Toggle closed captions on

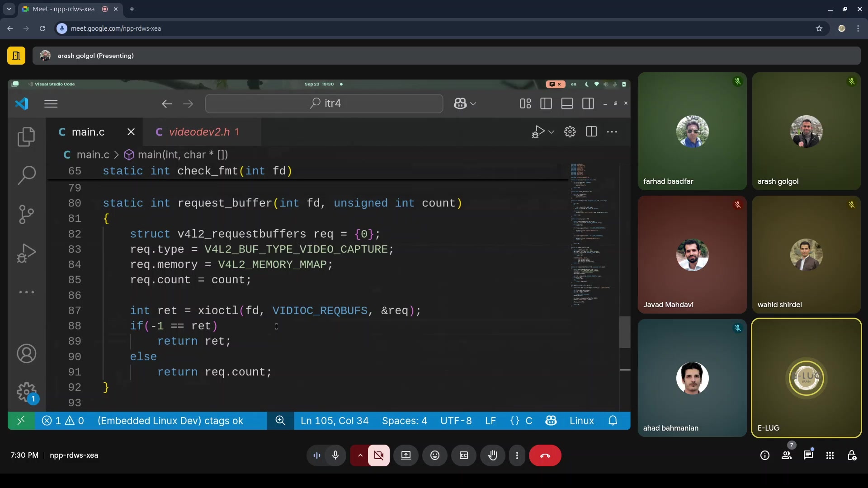pyautogui.click(x=464, y=455)
